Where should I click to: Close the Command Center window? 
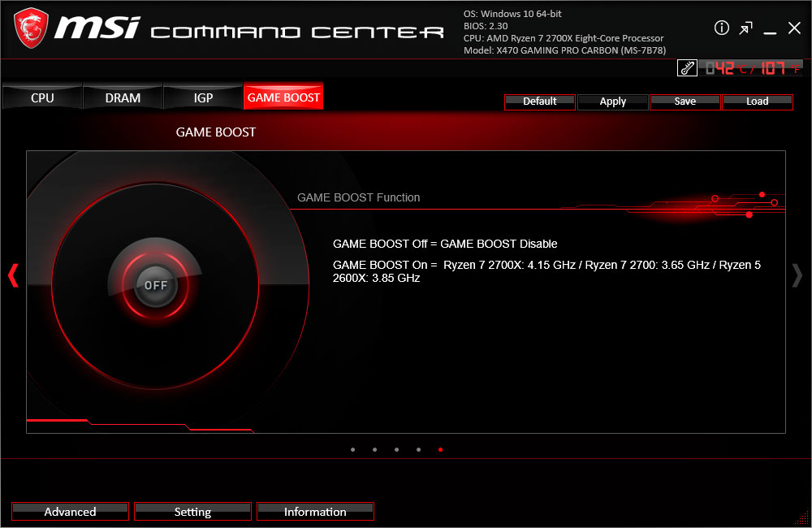click(794, 29)
